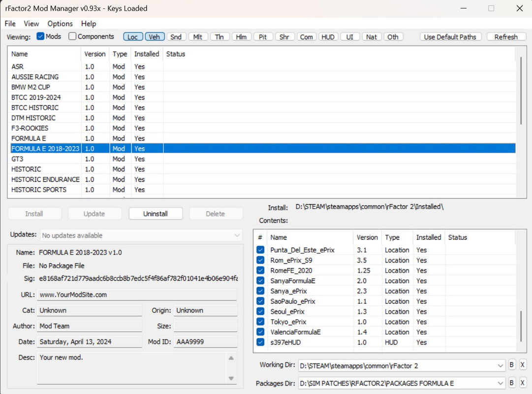This screenshot has height=394, width=532.
Task: Uncheck Seoul_ePrix component checkbox
Action: tap(260, 311)
